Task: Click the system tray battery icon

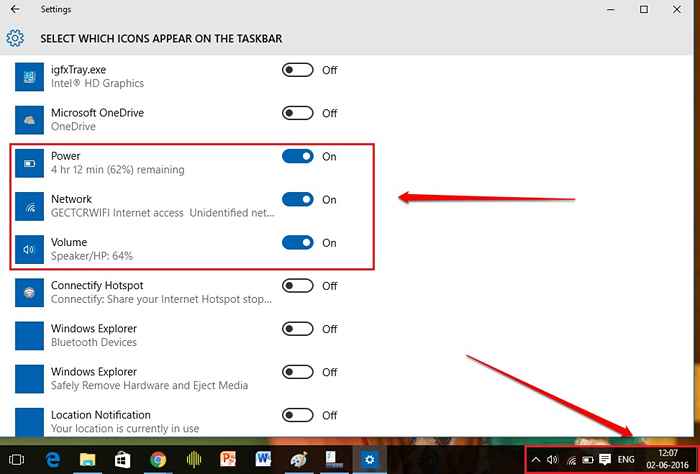Action: (x=588, y=460)
